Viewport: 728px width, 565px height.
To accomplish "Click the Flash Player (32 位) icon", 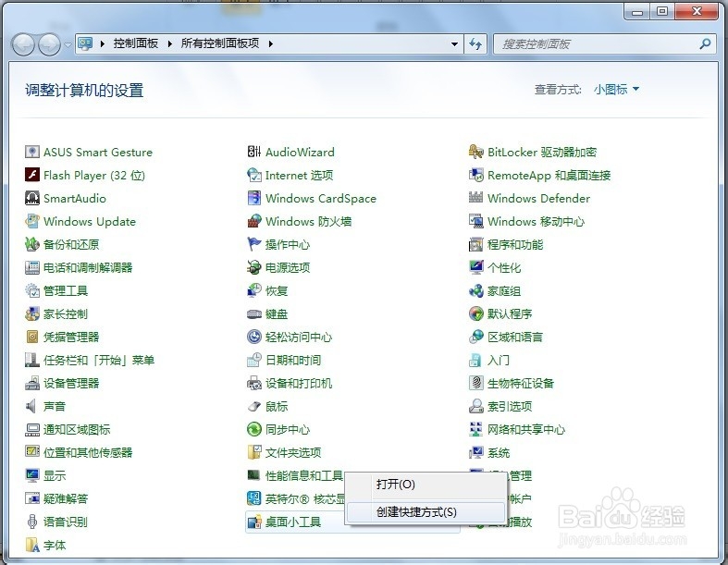I will pos(32,175).
